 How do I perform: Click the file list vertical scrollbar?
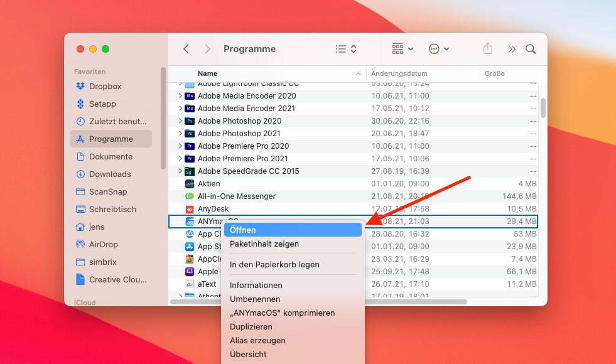pyautogui.click(x=543, y=107)
